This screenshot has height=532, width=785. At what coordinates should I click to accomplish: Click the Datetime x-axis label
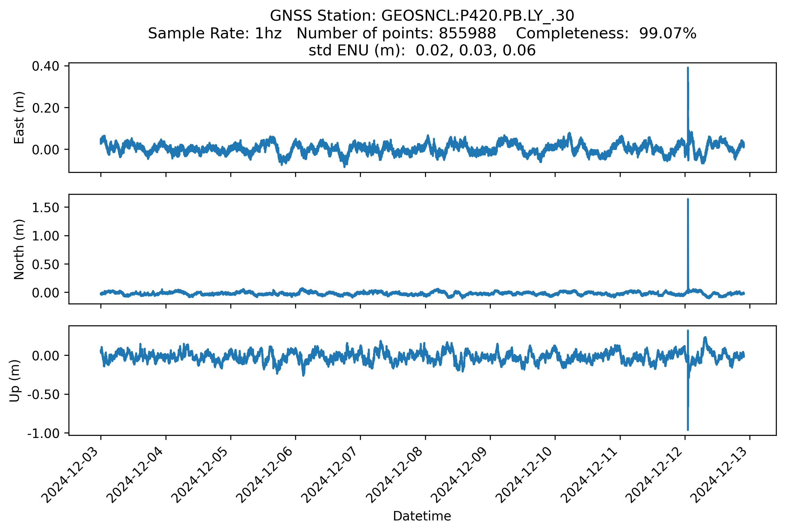[x=422, y=516]
